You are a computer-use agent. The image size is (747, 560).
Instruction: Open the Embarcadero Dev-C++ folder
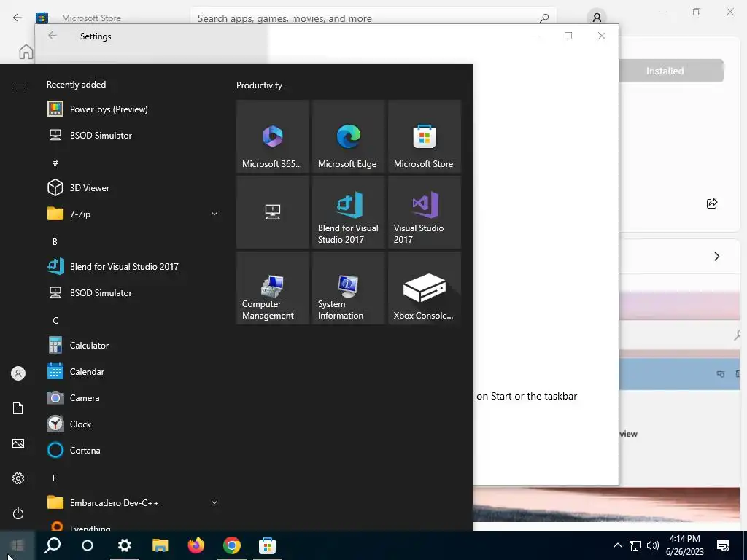click(x=133, y=503)
